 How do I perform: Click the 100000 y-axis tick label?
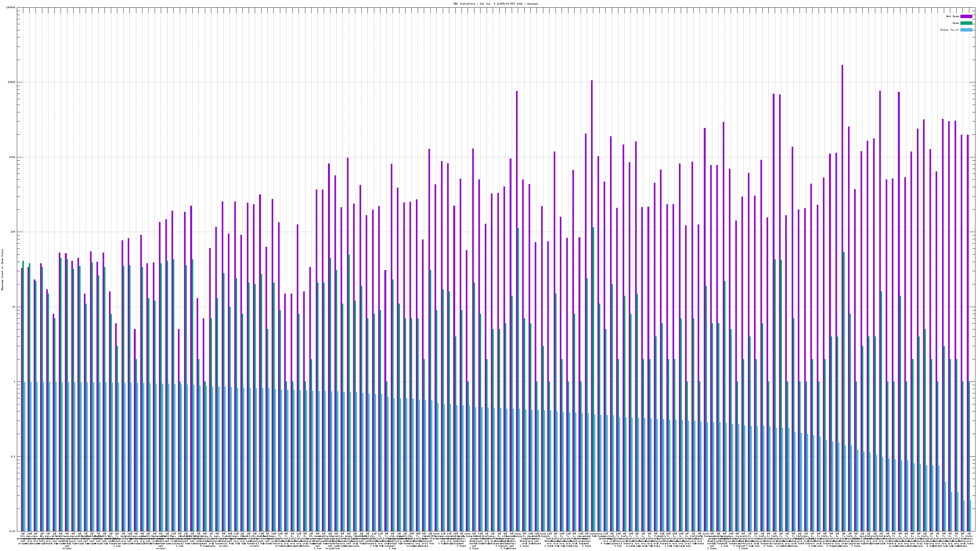coord(11,8)
